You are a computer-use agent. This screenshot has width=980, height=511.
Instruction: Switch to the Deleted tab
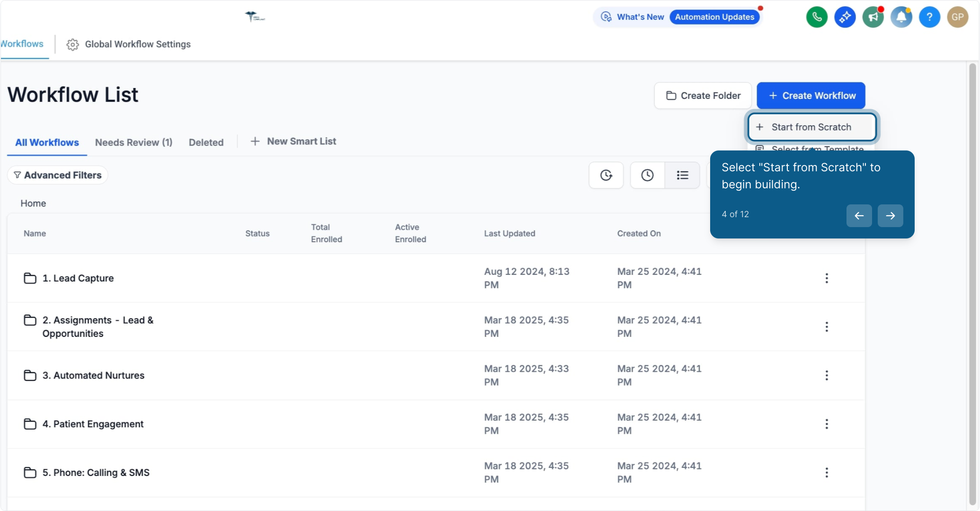(x=206, y=142)
